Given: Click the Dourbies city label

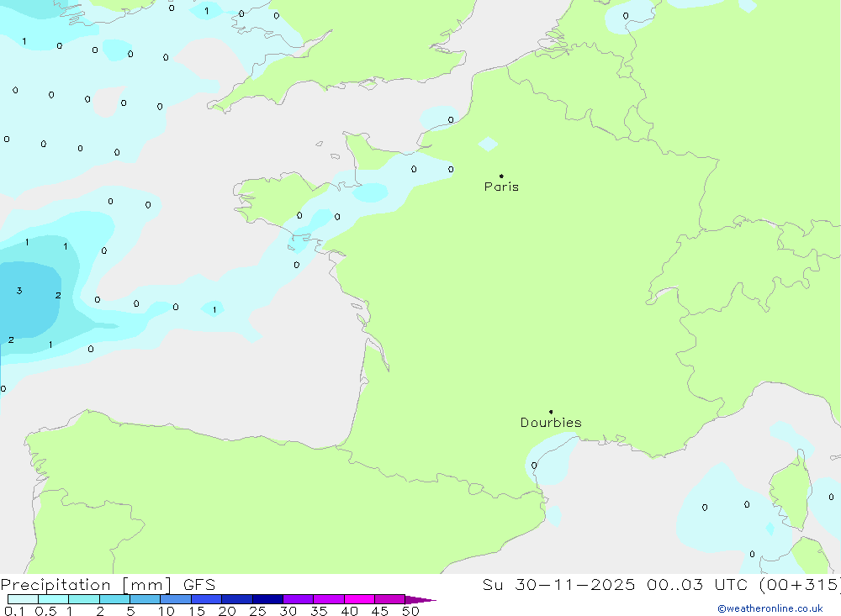Looking at the screenshot, I should point(551,423).
